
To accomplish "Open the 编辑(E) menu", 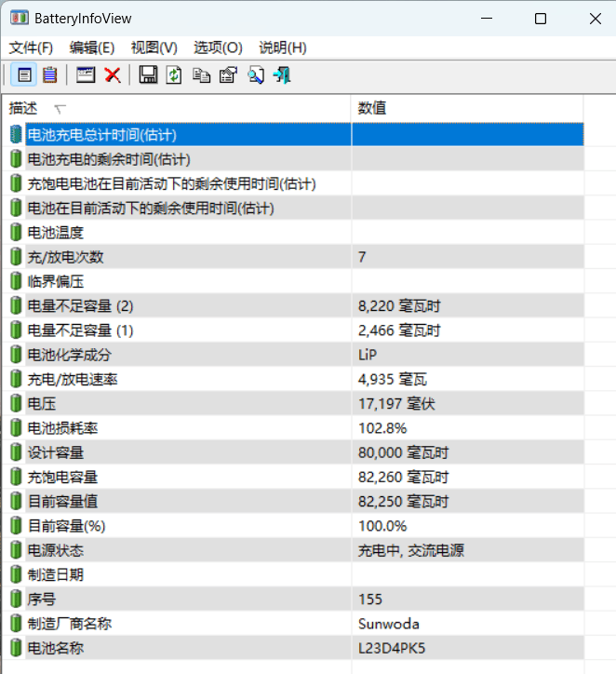I will coord(92,47).
